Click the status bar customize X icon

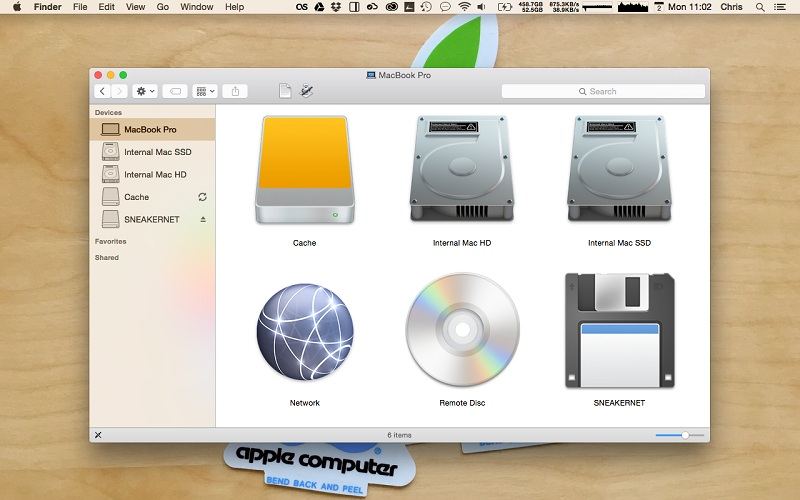pyautogui.click(x=98, y=435)
